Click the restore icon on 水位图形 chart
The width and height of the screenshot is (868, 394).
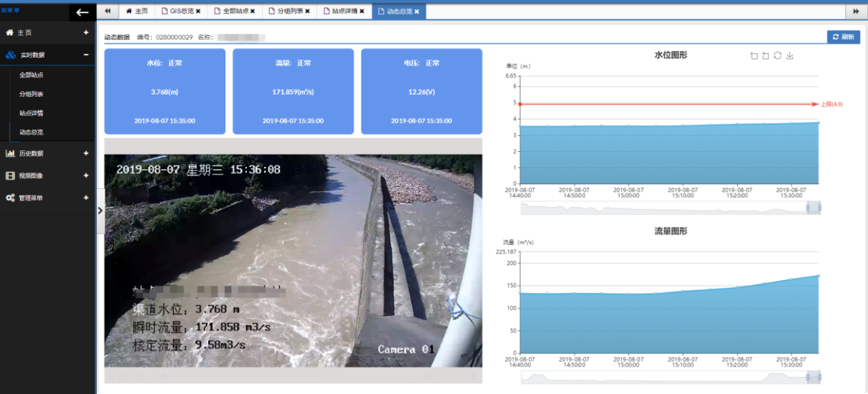tap(778, 56)
